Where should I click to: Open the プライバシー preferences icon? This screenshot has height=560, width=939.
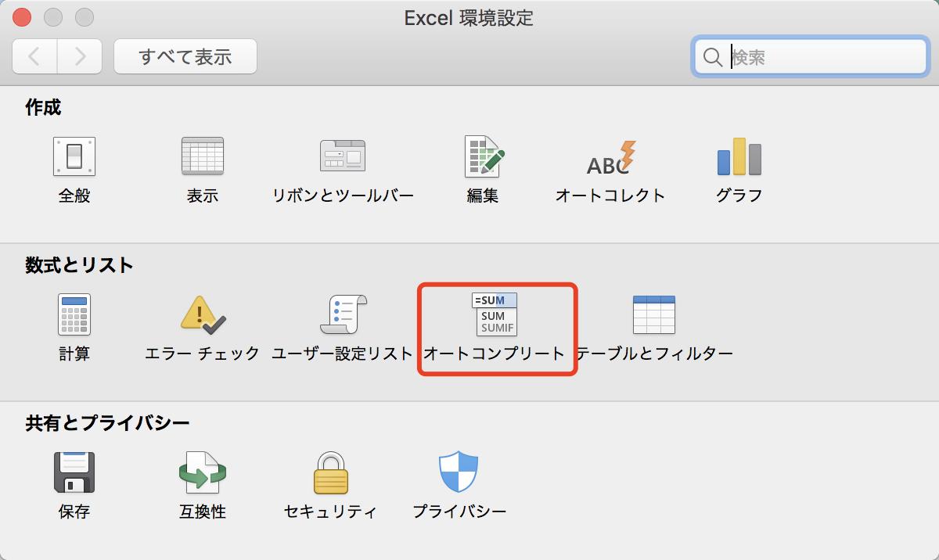click(459, 472)
